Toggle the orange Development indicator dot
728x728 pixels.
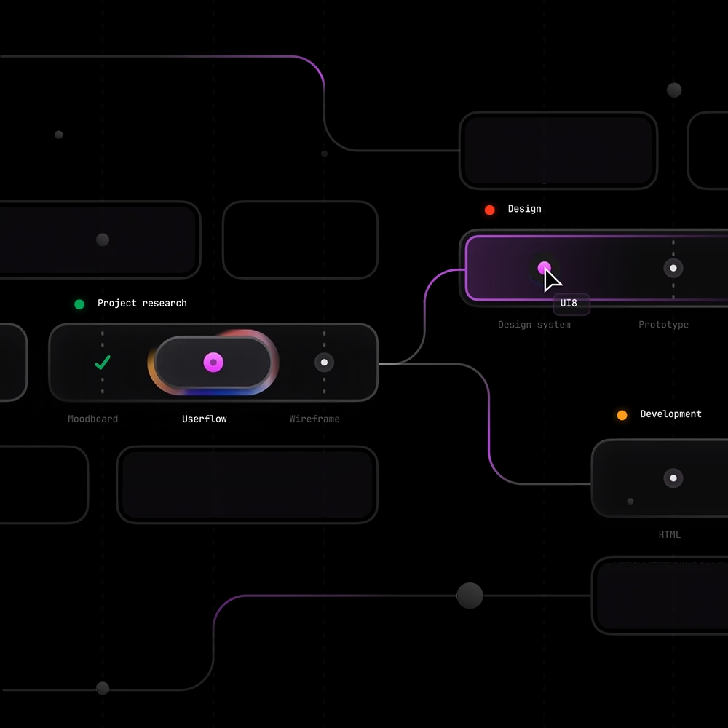pos(621,415)
